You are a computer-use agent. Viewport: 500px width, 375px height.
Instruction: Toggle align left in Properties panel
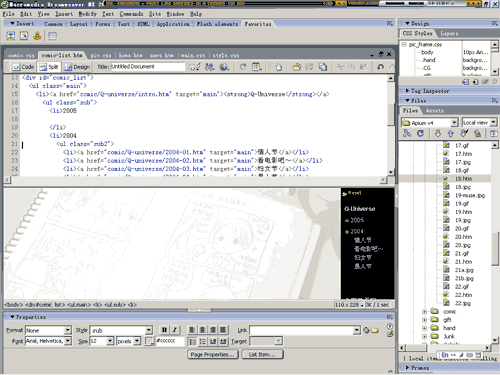(192, 330)
